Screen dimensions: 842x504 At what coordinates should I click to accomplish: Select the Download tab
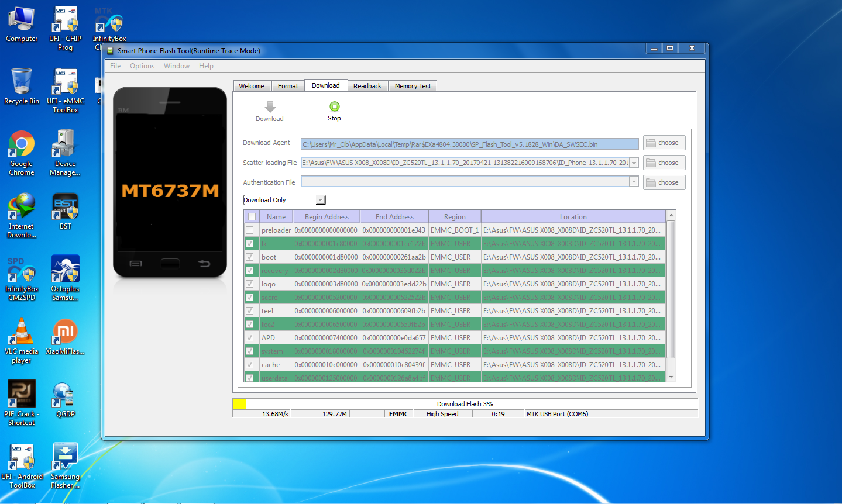(x=326, y=85)
